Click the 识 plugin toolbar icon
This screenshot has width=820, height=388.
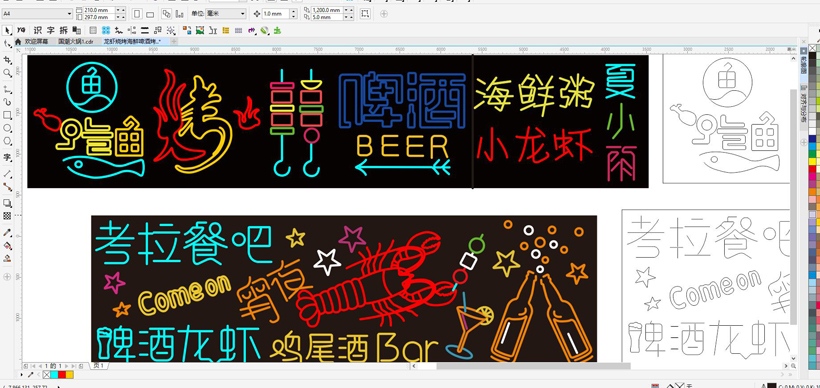click(x=38, y=30)
